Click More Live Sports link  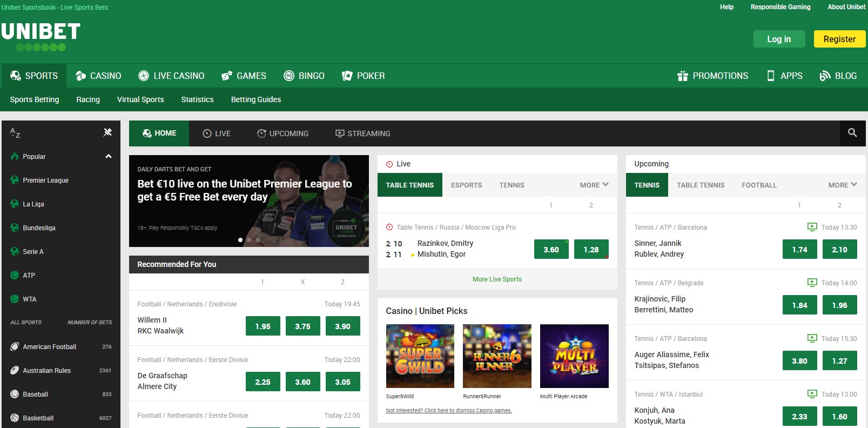pyautogui.click(x=497, y=279)
